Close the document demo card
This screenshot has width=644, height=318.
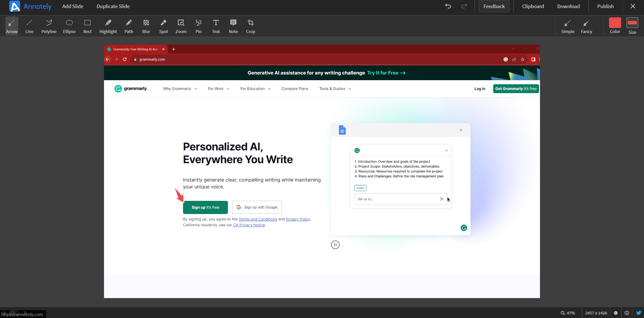[461, 130]
